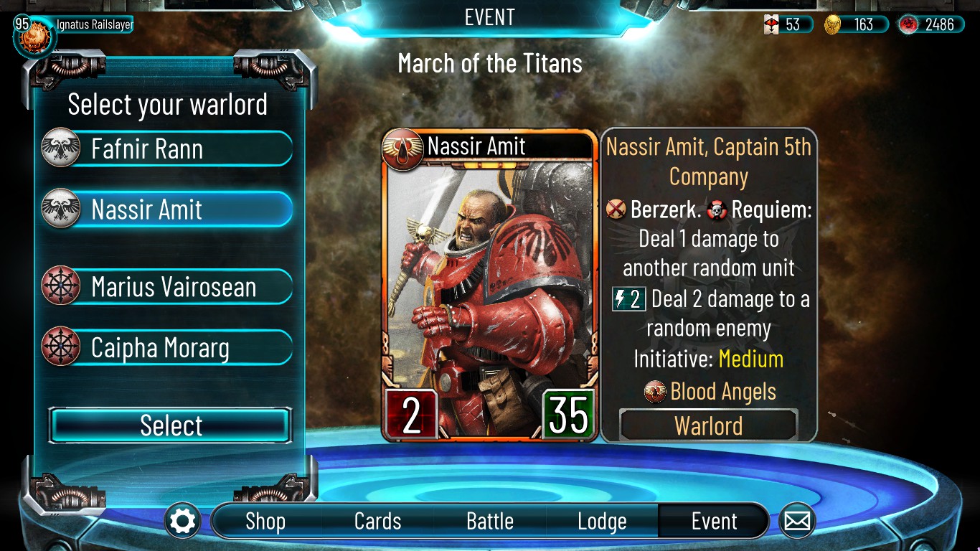Click the red gem currency icon
This screenshot has height=551, width=980.
pyautogui.click(x=908, y=25)
